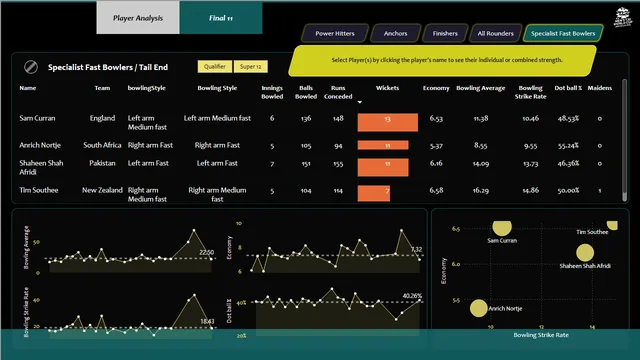Click the T20 World Cup logo
640x360 pixels.
coord(622,18)
